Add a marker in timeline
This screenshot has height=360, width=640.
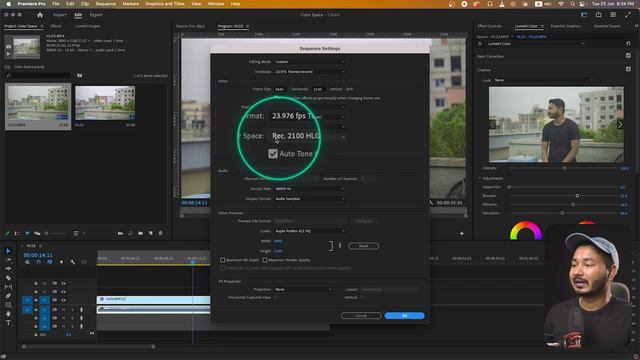coord(61,262)
